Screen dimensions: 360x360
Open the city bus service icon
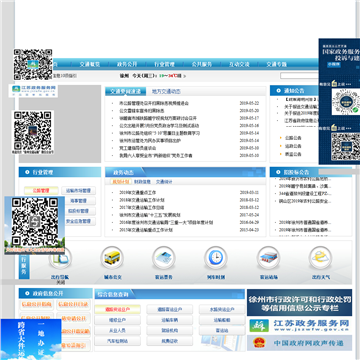(112, 258)
